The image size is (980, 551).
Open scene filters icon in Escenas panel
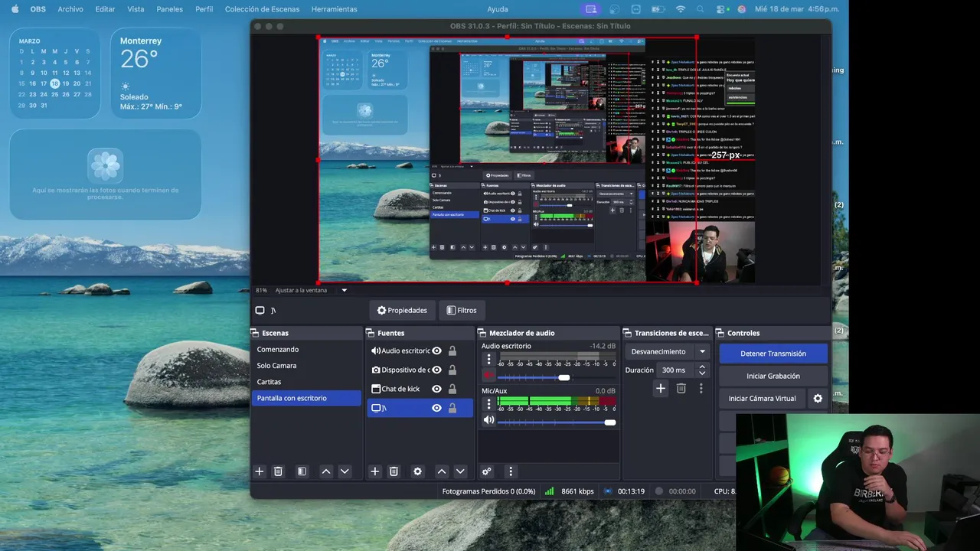coord(302,471)
